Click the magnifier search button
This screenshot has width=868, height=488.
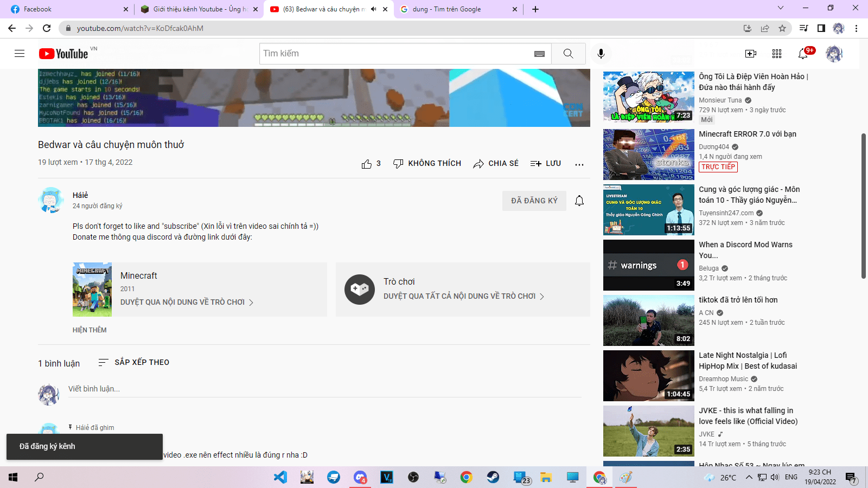click(x=568, y=54)
